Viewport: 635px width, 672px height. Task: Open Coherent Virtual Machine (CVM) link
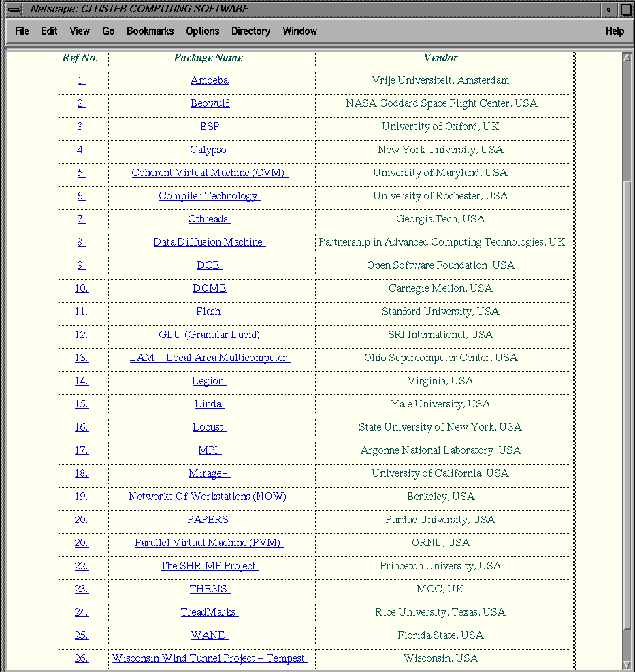coord(210,173)
